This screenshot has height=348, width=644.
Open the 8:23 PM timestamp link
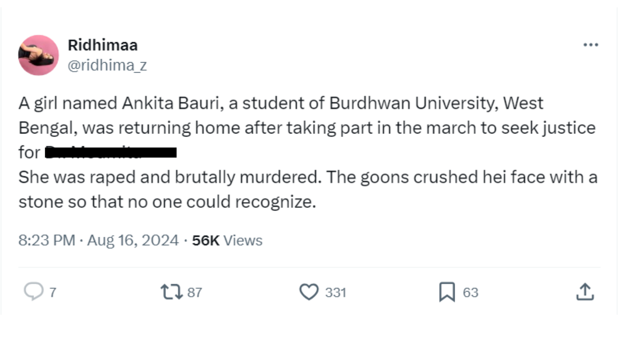tap(46, 240)
